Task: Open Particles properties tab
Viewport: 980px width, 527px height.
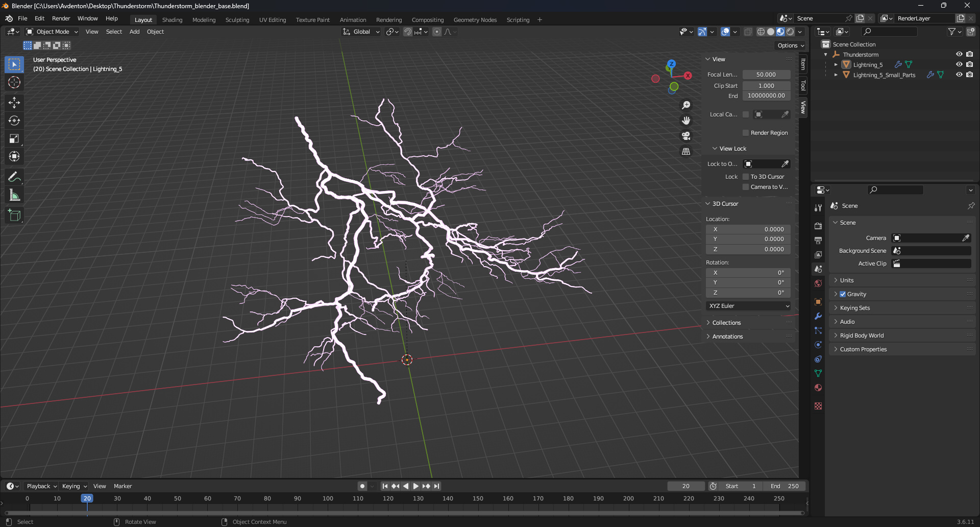Action: (x=818, y=330)
